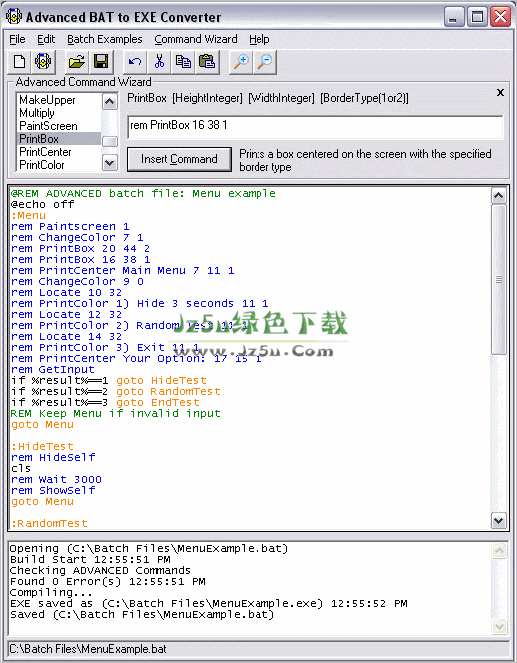Select MakeUpper in the command list
The height and width of the screenshot is (663, 517).
(x=59, y=100)
